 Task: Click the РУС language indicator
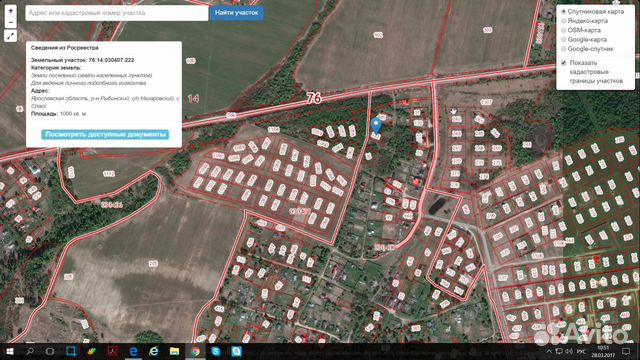click(581, 351)
